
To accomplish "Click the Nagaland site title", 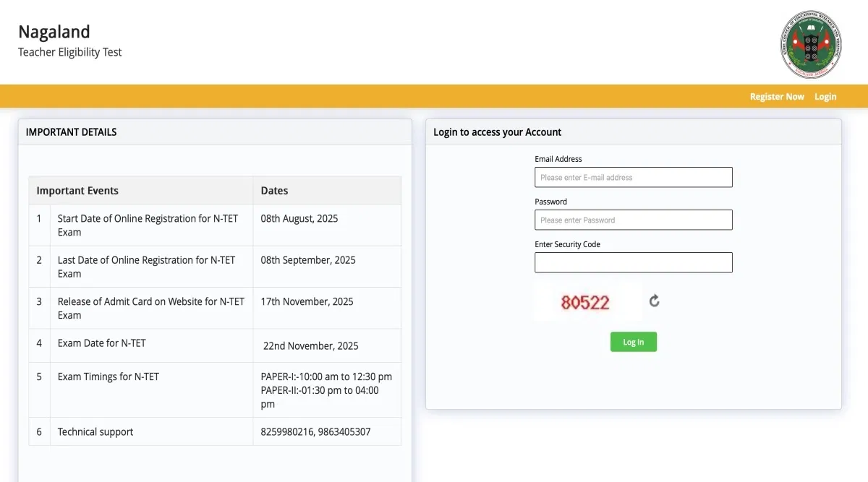I will click(x=54, y=32).
